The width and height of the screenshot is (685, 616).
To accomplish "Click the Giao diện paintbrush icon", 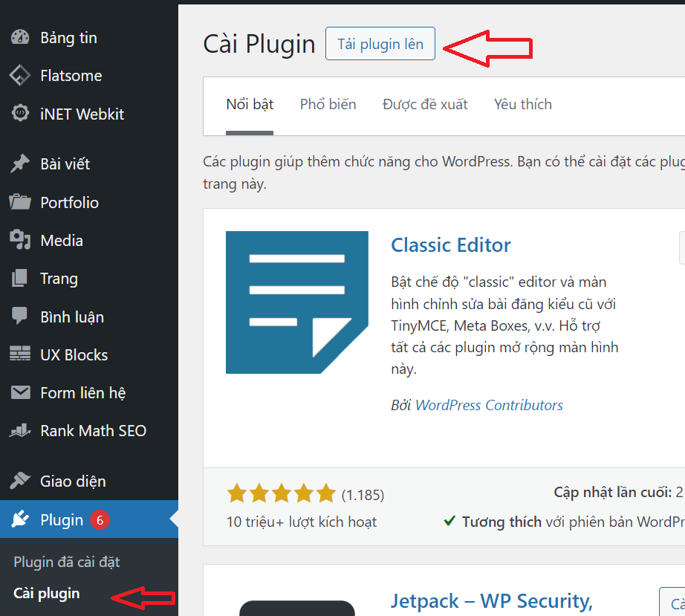I will [20, 481].
